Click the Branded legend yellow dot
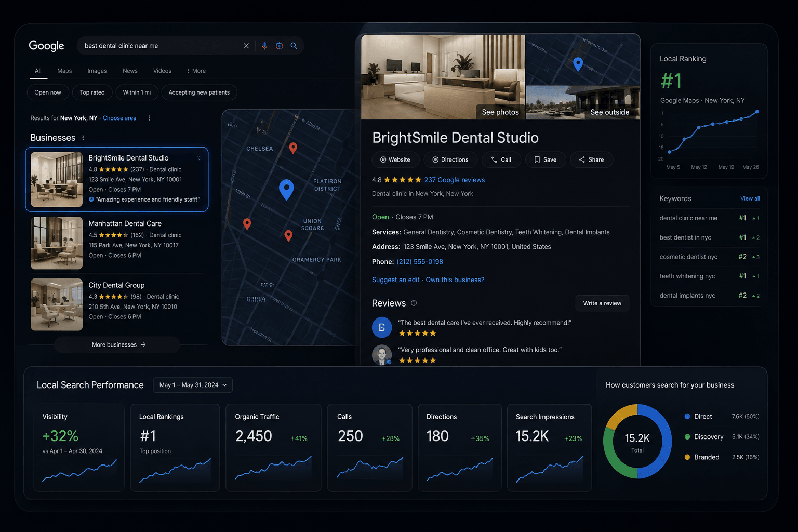The width and height of the screenshot is (798, 532). 687,457
